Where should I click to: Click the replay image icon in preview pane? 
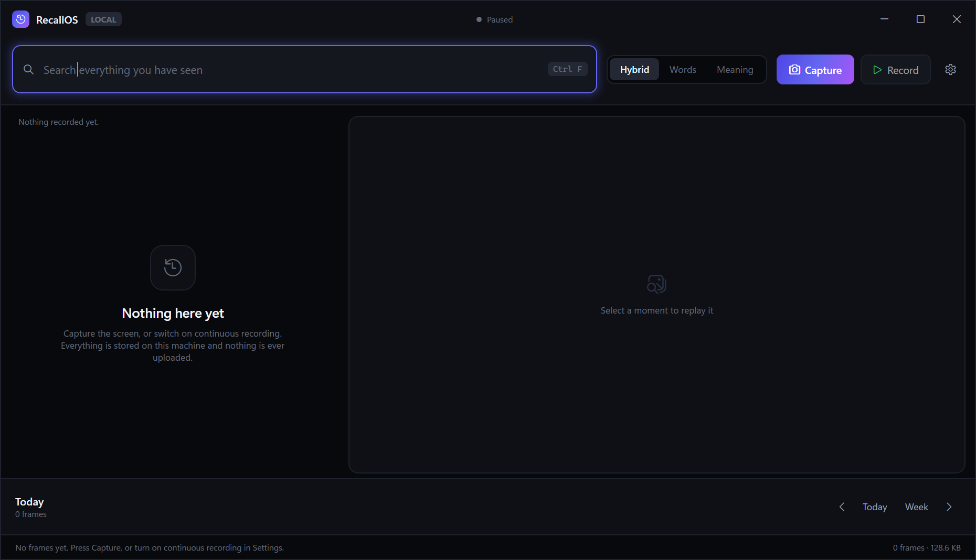click(656, 284)
